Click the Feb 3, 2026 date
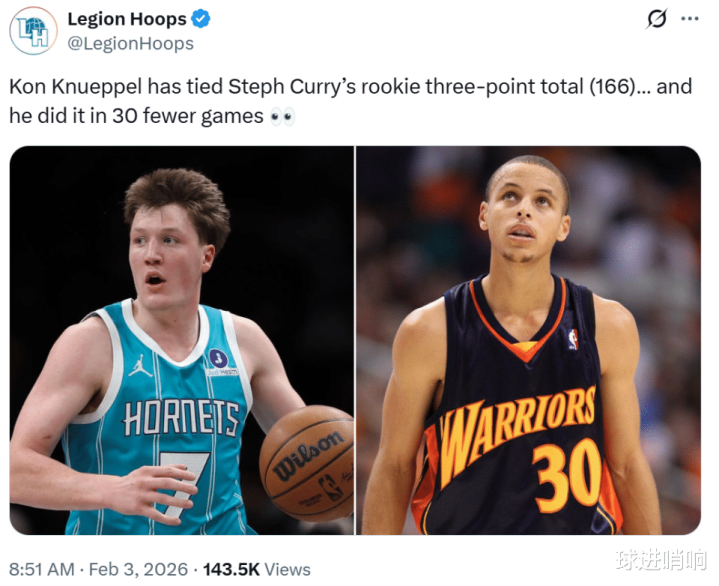 click(x=138, y=569)
